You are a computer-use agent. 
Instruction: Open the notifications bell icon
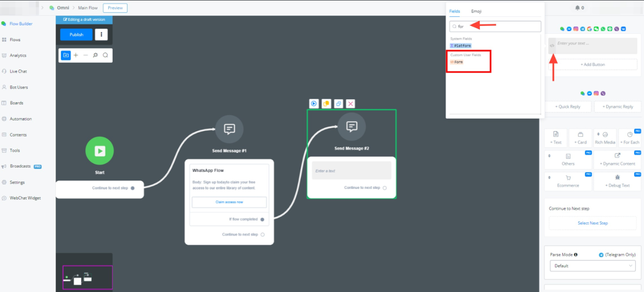(577, 8)
